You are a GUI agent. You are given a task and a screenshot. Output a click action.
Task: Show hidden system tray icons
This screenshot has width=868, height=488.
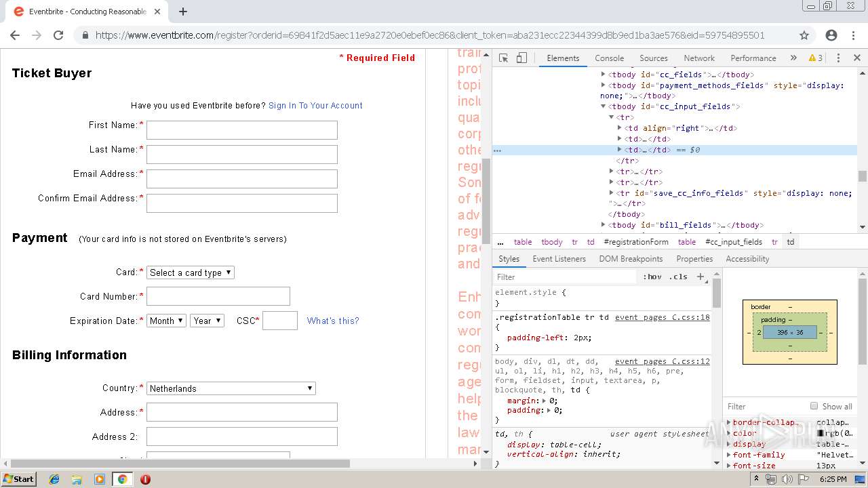click(756, 479)
